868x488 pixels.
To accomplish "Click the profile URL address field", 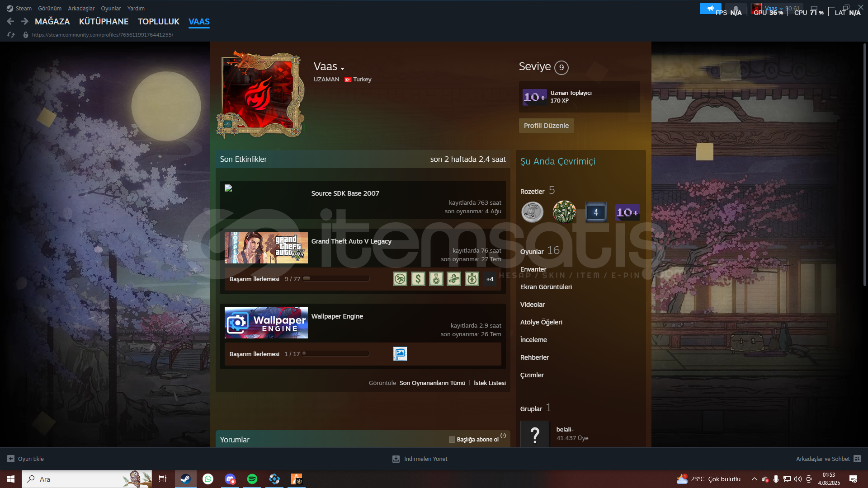I will click(103, 35).
